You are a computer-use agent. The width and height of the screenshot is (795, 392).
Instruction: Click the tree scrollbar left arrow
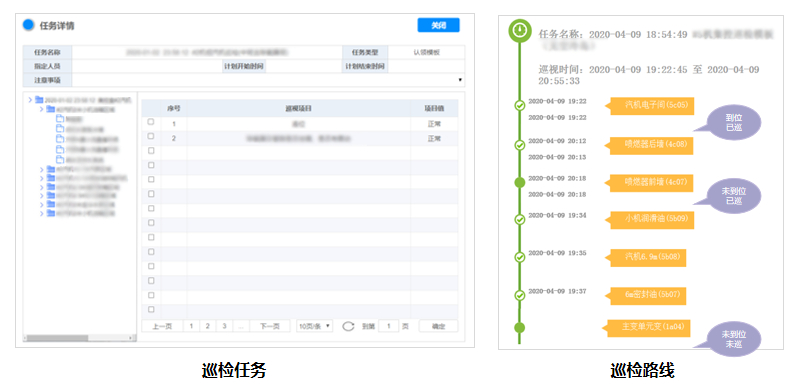(25, 338)
